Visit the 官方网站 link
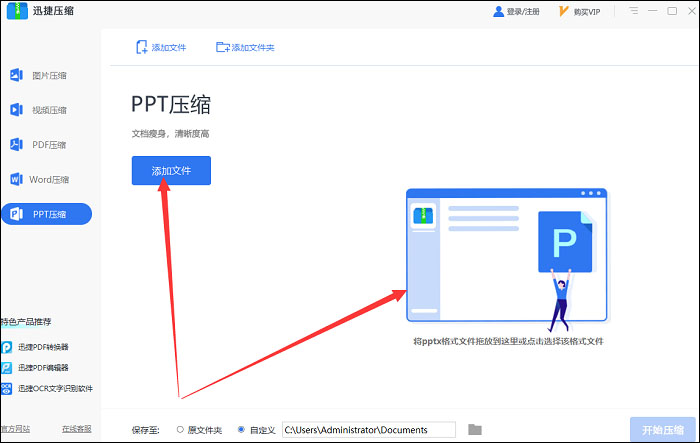This screenshot has height=443, width=700. (x=14, y=429)
